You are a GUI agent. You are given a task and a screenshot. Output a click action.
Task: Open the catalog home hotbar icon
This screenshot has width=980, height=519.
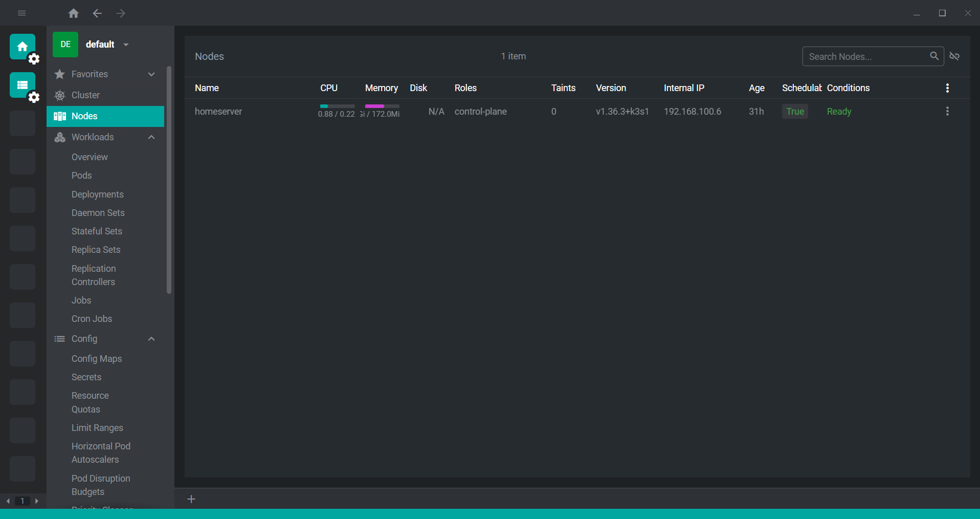[x=23, y=47]
